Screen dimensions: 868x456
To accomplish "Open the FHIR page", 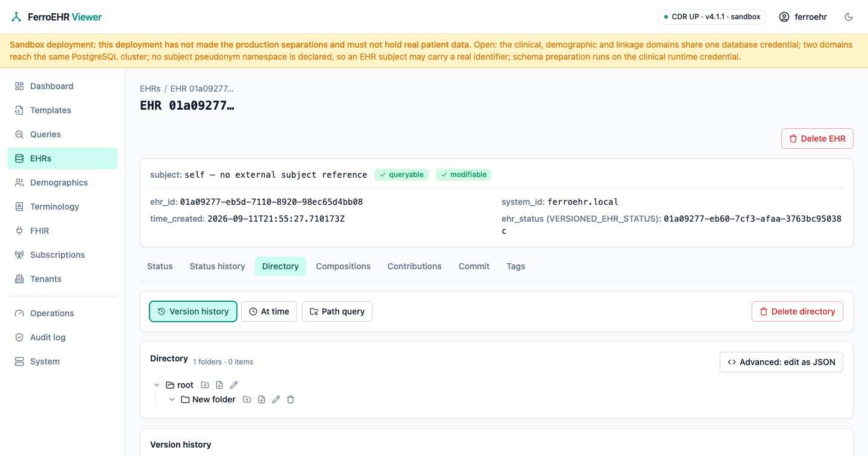I will (62, 231).
